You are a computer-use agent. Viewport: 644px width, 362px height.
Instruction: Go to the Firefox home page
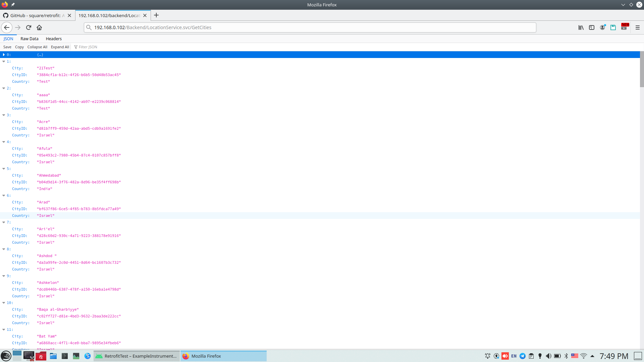39,27
